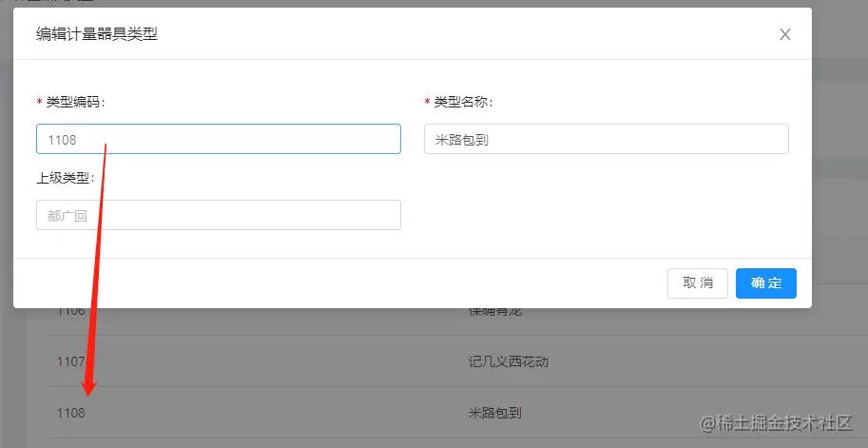The image size is (868, 448).
Task: Confirm changes with the 确定 button
Action: pyautogui.click(x=766, y=283)
